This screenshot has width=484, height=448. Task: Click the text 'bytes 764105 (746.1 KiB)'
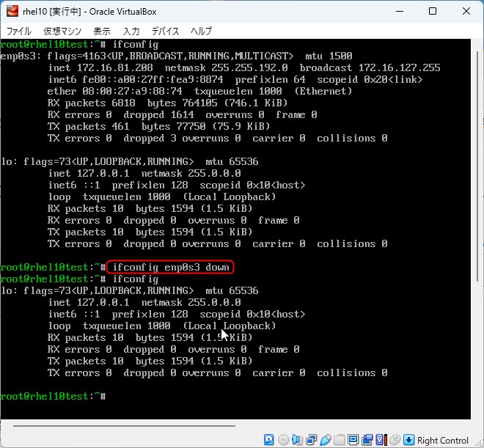point(217,103)
